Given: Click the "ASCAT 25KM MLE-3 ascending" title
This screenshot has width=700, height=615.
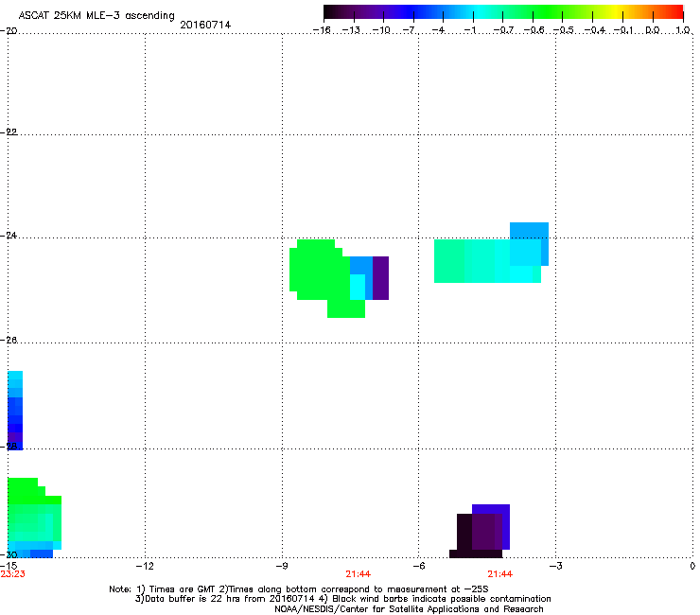Looking at the screenshot, I should point(96,15).
